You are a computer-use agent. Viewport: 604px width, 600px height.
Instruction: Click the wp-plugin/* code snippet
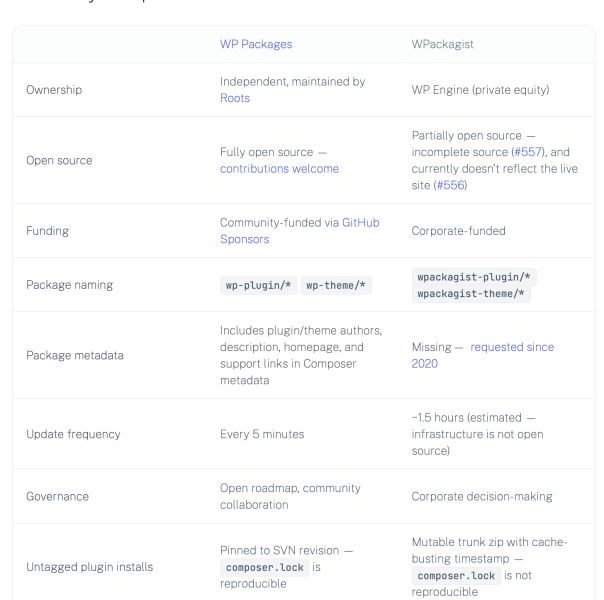tap(258, 285)
